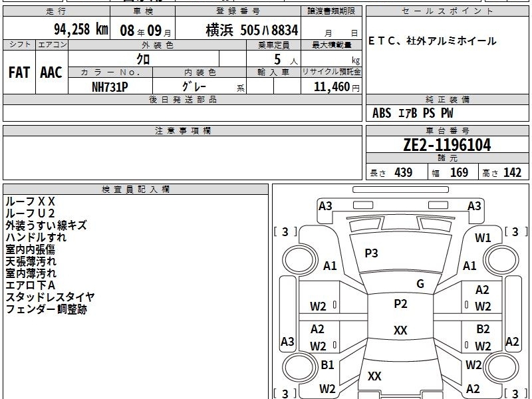
Task: Select the inspection date 08年09月
Action: point(146,31)
